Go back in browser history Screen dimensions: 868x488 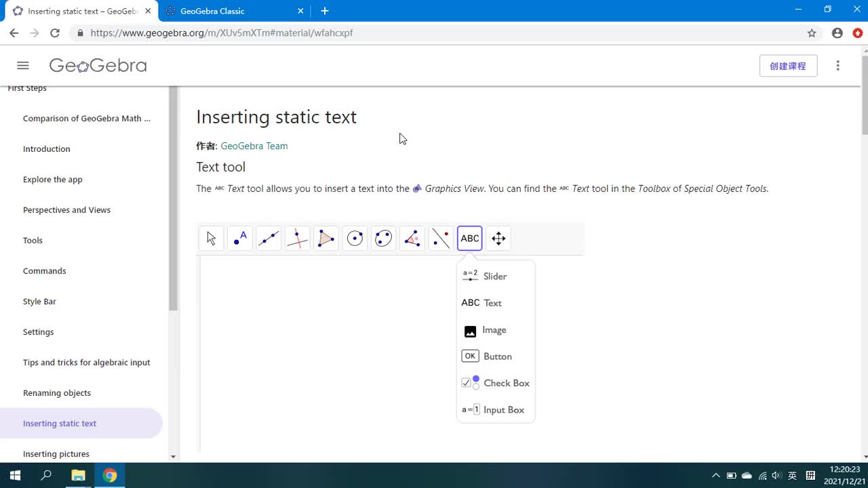click(14, 33)
